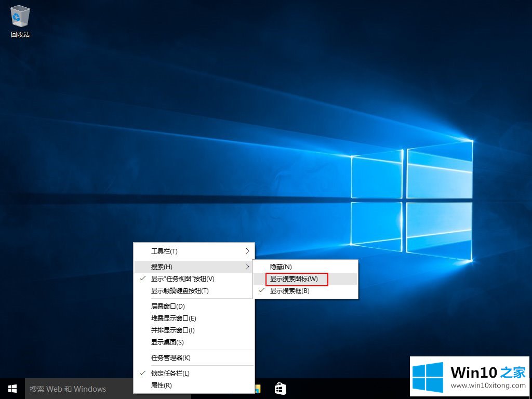Toggle 显示"任务视图"按钮(V) option
Screen dimensions: 532x399
[194, 279]
